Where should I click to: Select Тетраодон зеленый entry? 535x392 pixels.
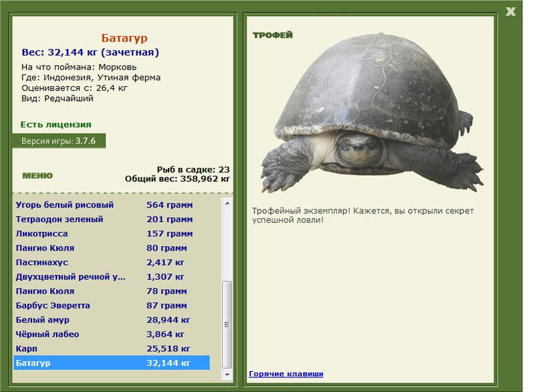112,219
